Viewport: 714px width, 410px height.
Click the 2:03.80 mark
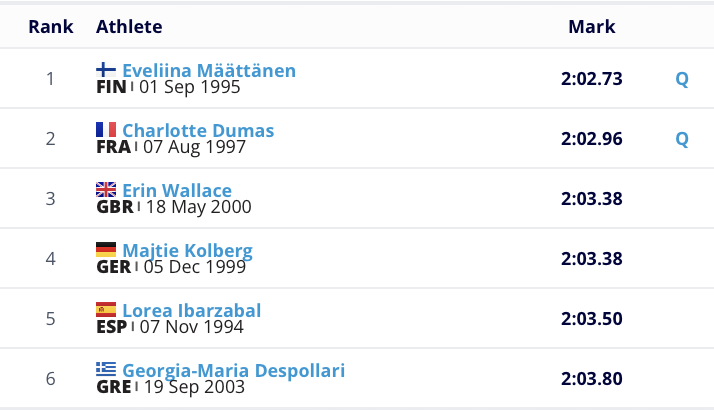(592, 379)
